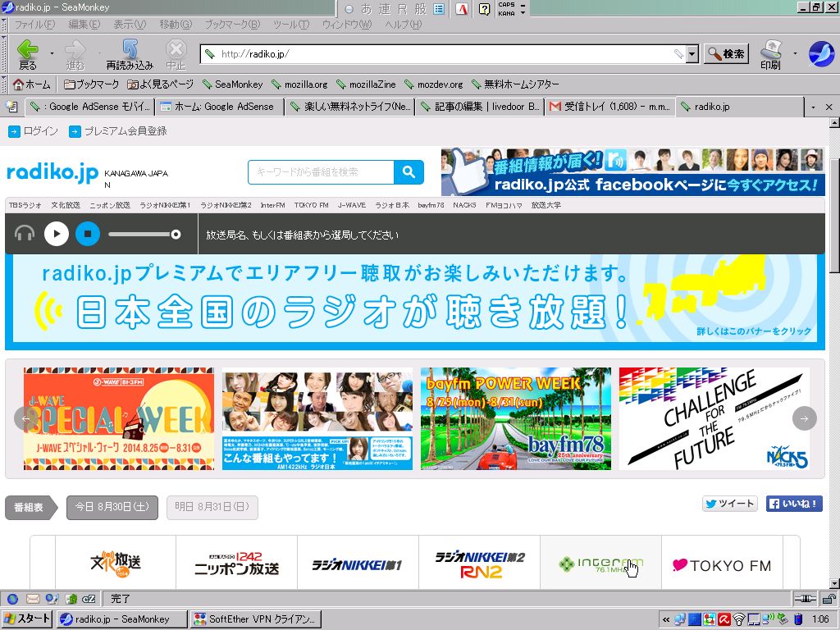Image resolution: width=840 pixels, height=630 pixels.
Task: Click the Windows Start button
Action: (27, 619)
